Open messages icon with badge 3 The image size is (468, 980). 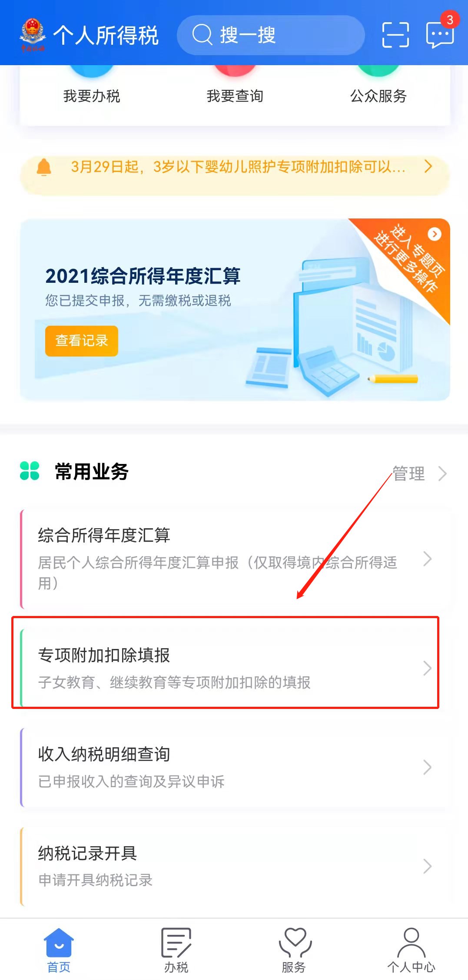click(441, 34)
